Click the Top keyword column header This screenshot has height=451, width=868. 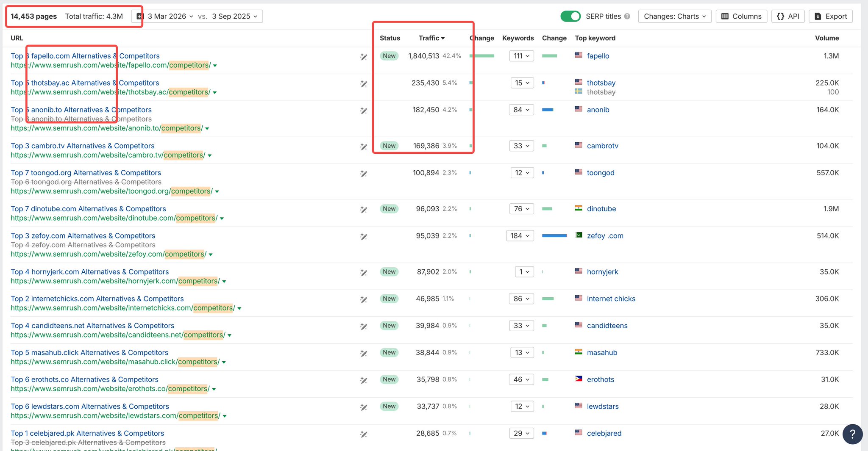click(595, 38)
